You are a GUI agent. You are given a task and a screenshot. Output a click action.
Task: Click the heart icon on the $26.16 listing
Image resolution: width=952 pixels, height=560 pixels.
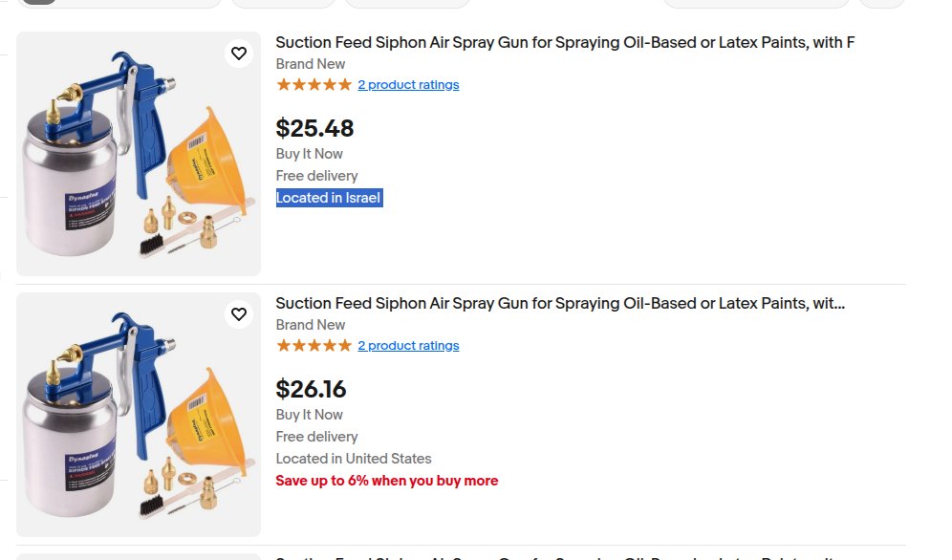[x=239, y=314]
